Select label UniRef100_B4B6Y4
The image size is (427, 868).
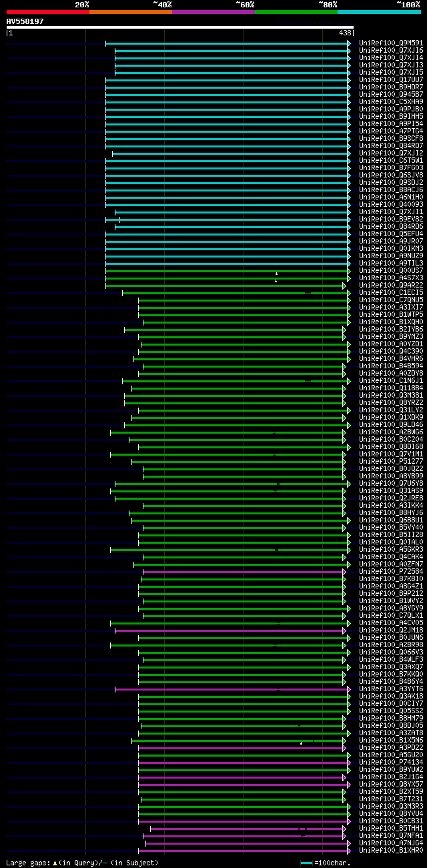pos(391,682)
